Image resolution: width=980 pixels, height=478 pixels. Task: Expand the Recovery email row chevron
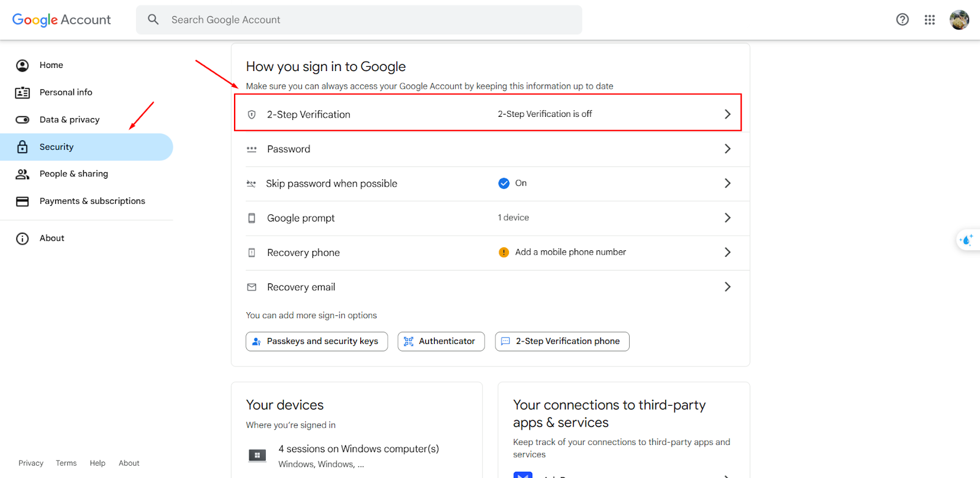(x=728, y=286)
